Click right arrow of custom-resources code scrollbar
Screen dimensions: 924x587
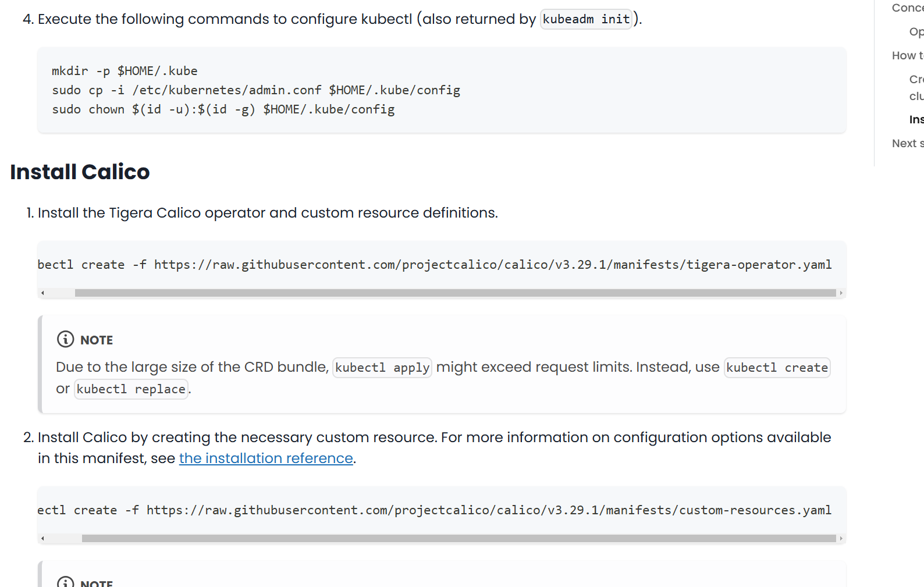coord(841,538)
